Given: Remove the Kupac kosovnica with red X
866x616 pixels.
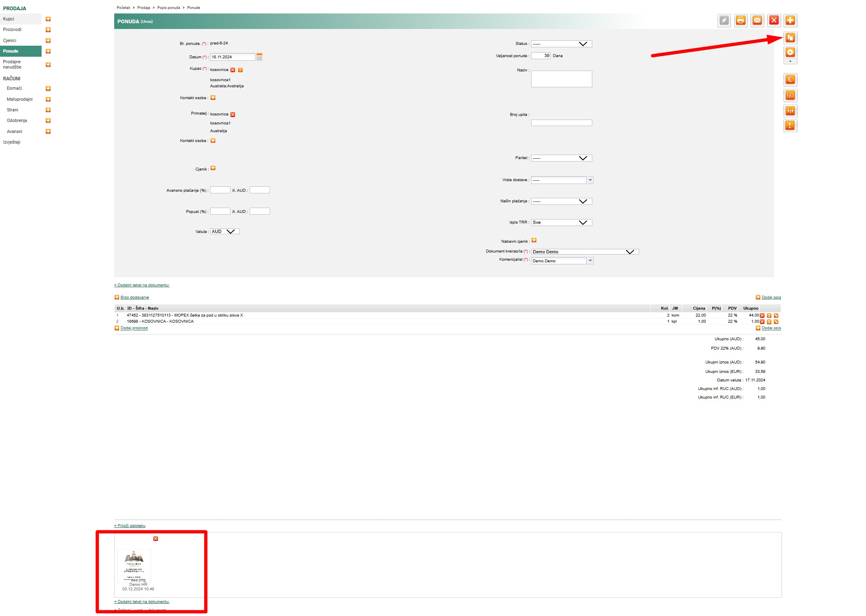Looking at the screenshot, I should [x=233, y=70].
